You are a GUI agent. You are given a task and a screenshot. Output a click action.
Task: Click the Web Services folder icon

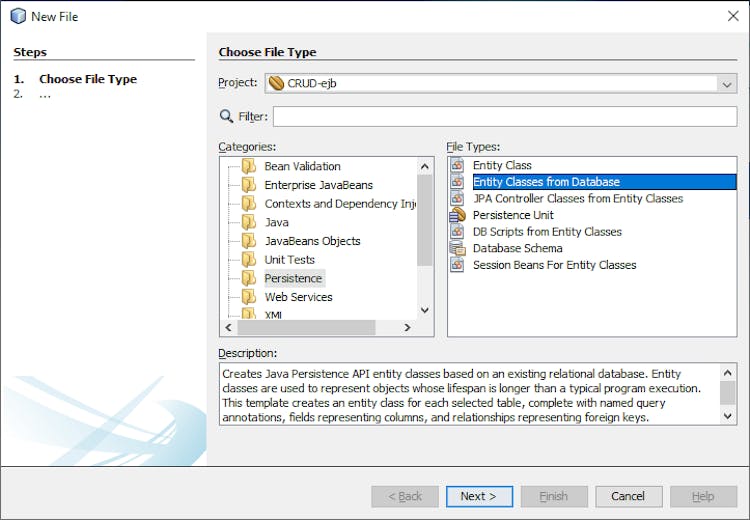(x=248, y=297)
